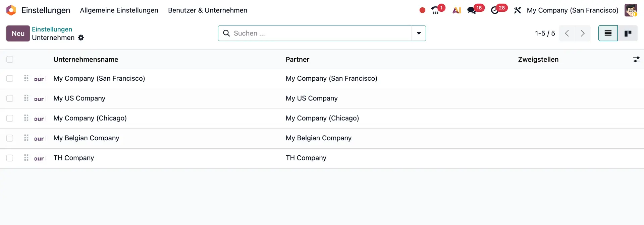Open company switcher My Company (San Francisco)
Image resolution: width=644 pixels, height=225 pixels.
[x=572, y=10]
